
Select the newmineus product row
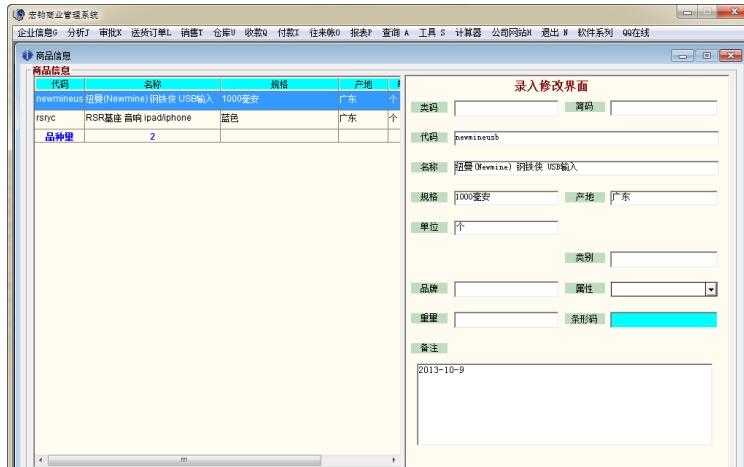click(x=217, y=99)
